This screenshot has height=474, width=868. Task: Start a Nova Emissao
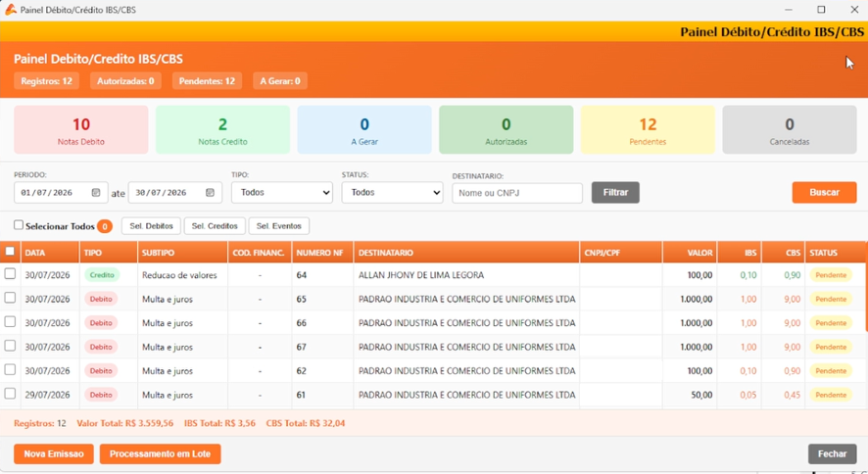click(54, 454)
